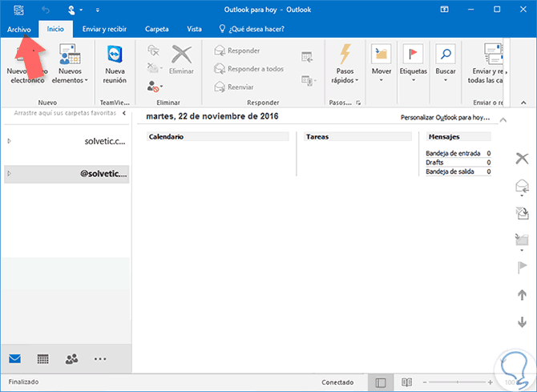Click the delete X icon in right sidebar
The image size is (537, 392).
(x=522, y=158)
